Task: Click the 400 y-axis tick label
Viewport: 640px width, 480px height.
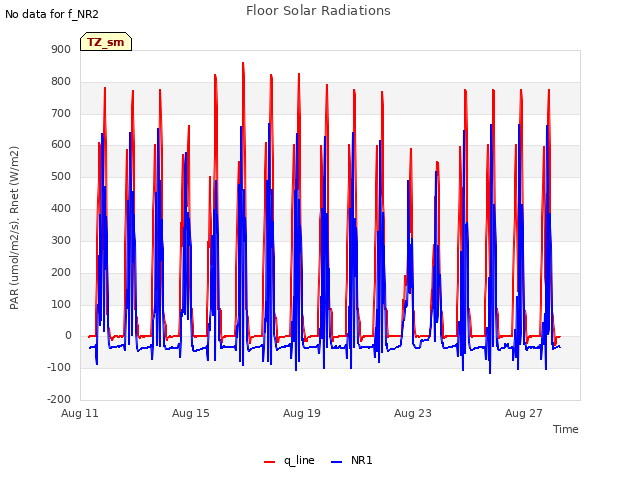Action: [61, 208]
